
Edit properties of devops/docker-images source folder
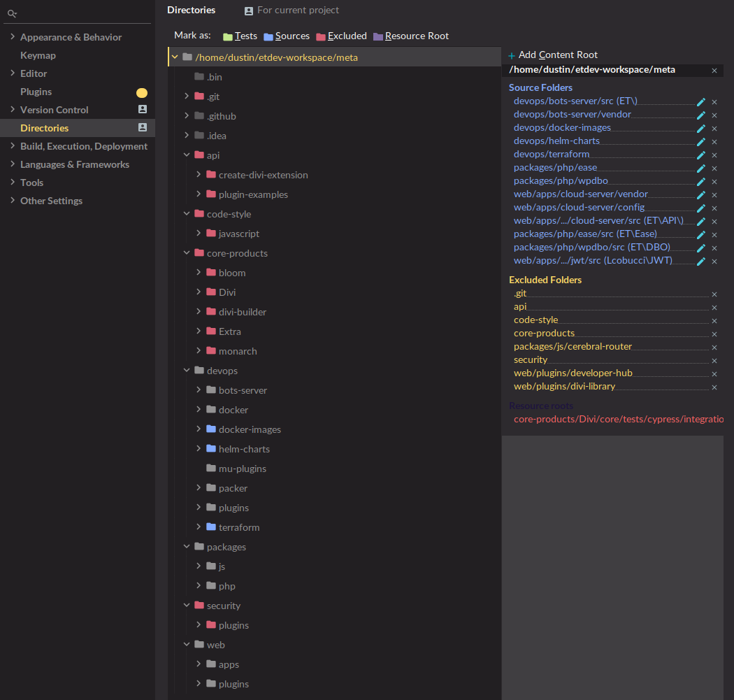pyautogui.click(x=700, y=128)
